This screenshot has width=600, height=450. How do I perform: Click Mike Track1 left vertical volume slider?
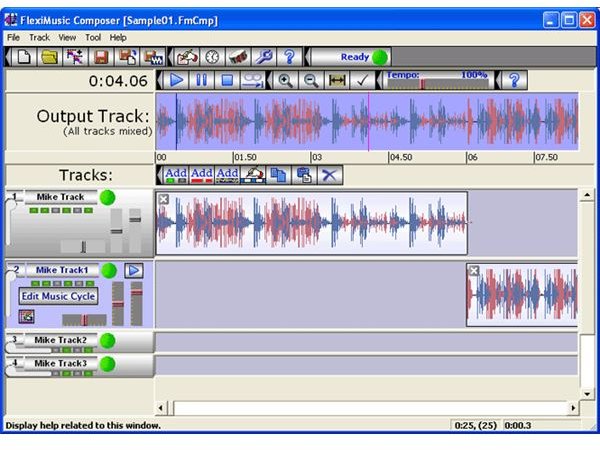(117, 304)
